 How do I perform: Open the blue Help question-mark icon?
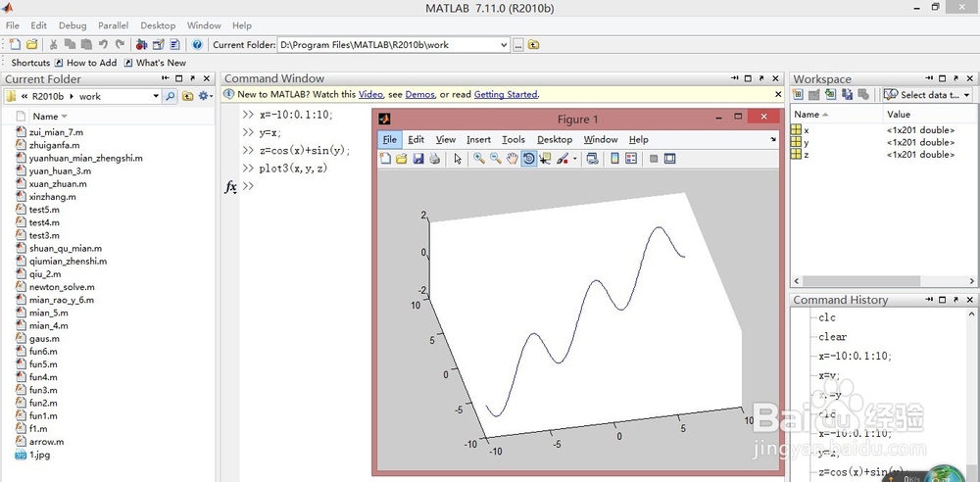[198, 44]
